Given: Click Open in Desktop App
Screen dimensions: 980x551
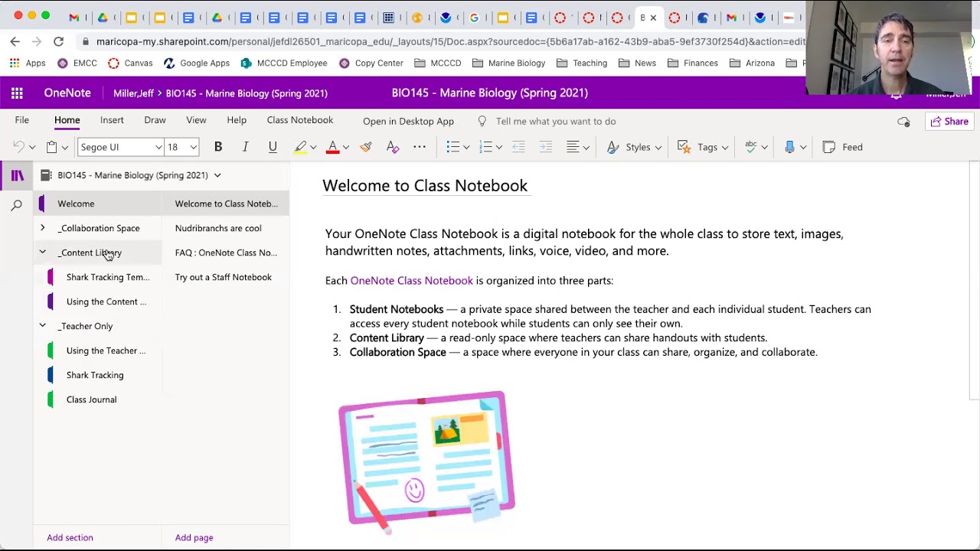Looking at the screenshot, I should [x=408, y=121].
